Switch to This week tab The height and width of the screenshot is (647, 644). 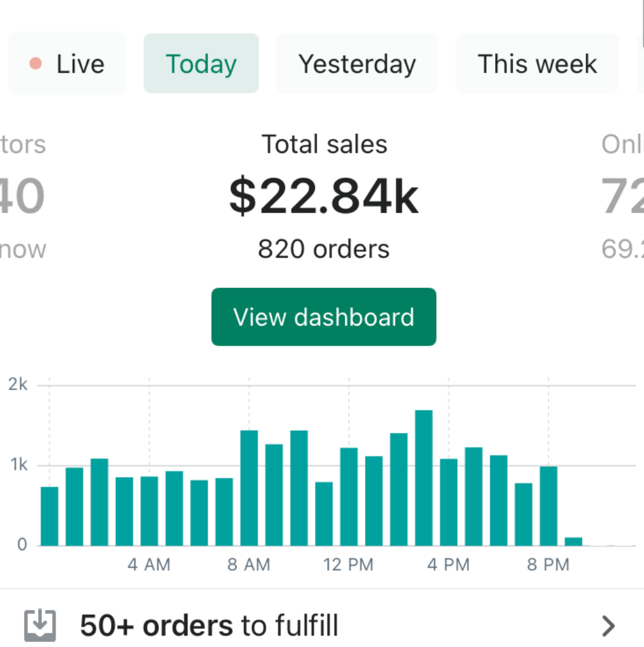tap(537, 64)
